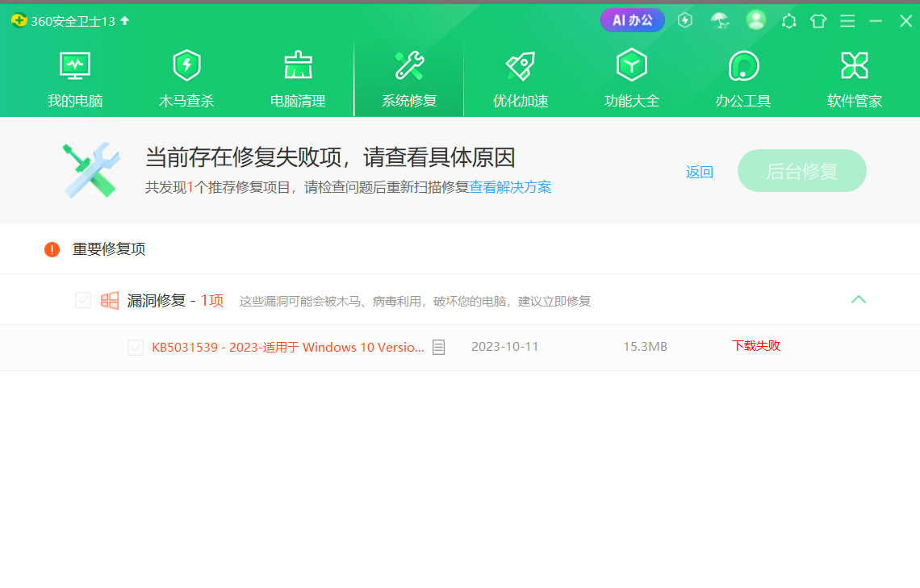Minimize the 360 window

click(x=876, y=21)
